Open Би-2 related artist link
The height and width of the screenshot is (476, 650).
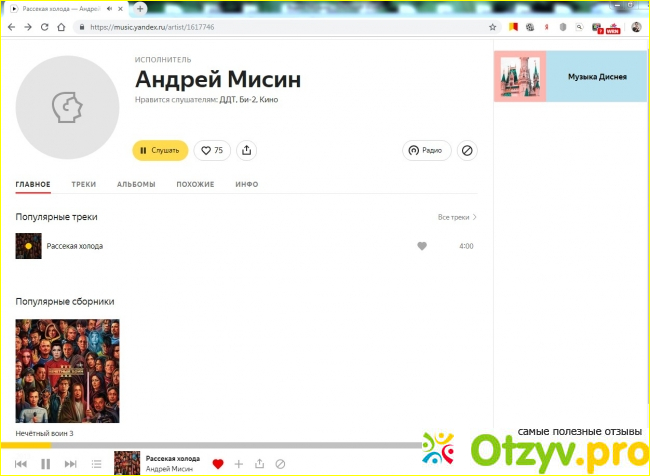[247, 100]
